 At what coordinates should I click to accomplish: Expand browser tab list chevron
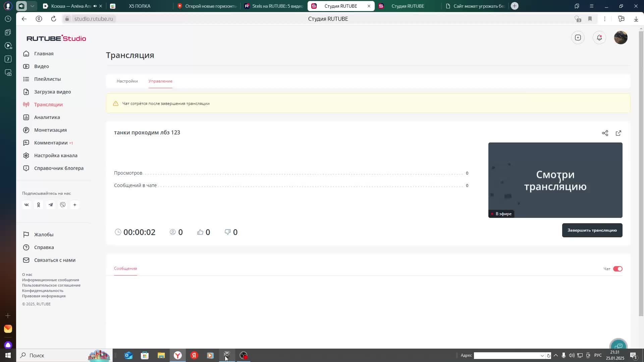click(x=32, y=6)
